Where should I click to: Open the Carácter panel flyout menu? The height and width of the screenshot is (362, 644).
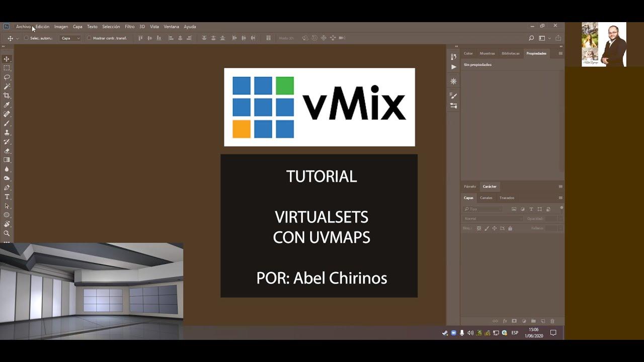(560, 187)
